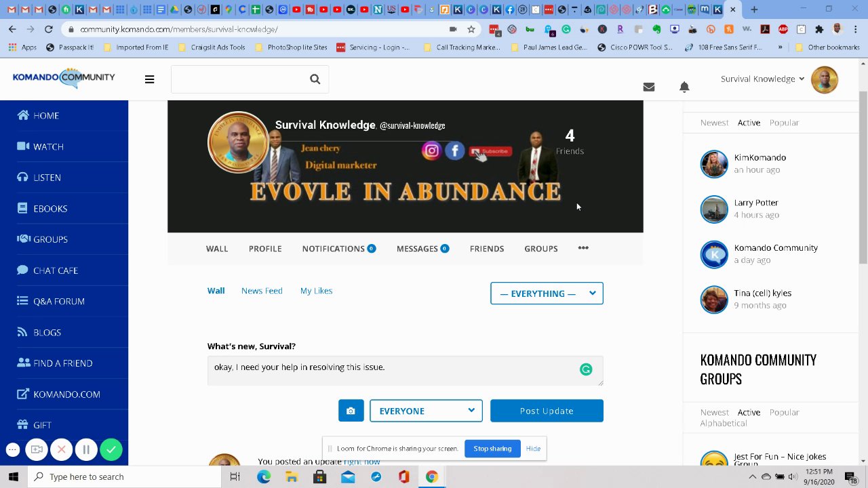Click Stop sharing in Loom bar
The width and height of the screenshot is (868, 488).
click(x=492, y=449)
